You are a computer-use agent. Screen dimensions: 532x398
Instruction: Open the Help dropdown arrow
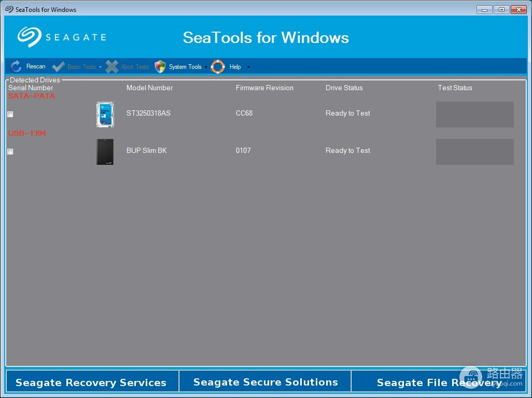248,67
